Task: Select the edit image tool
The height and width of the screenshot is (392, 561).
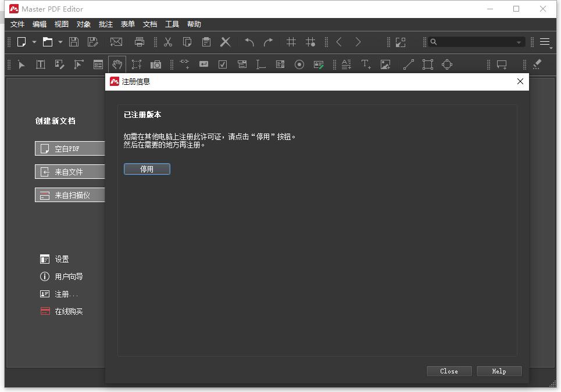Action: pos(59,64)
